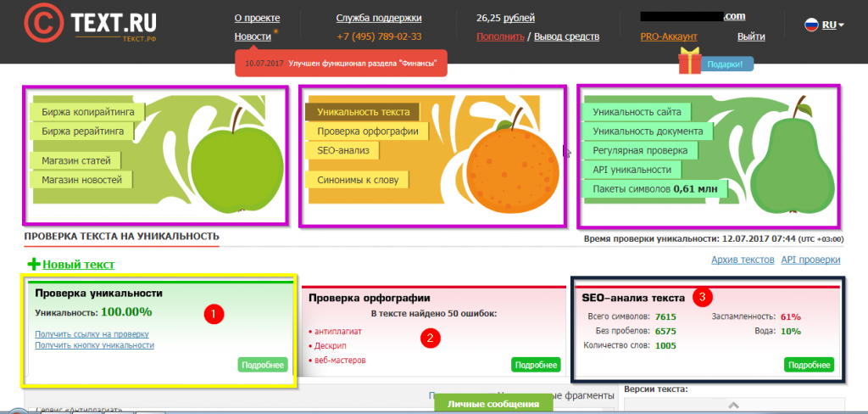Click the misspelled word веб-мастеров

[340, 361]
